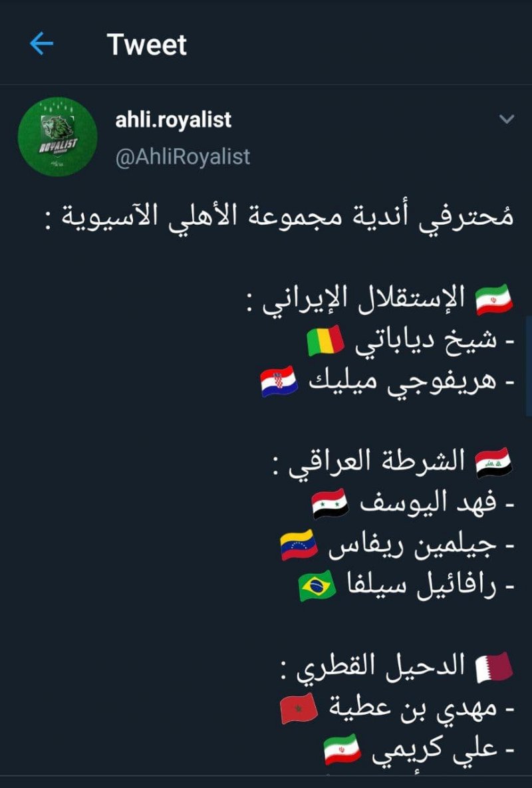This screenshot has width=532, height=788.
Task: Click the Syria flag beside فهد اليوسف
Action: coord(331,504)
